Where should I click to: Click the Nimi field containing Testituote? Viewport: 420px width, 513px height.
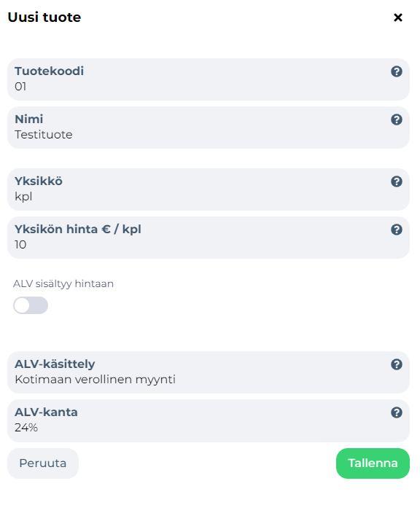209,128
